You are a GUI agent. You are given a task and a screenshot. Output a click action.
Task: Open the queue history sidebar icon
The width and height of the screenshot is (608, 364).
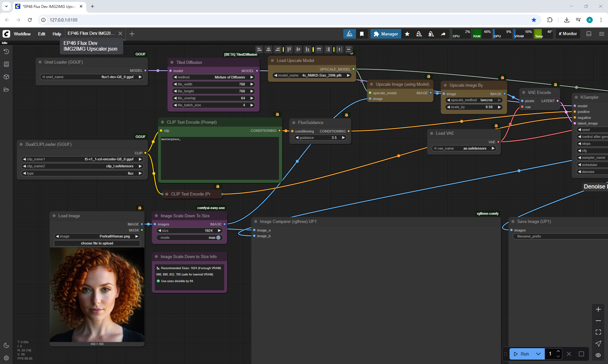click(6, 52)
